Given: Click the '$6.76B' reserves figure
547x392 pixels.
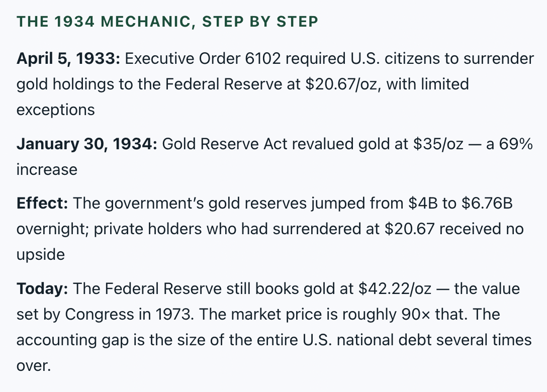Looking at the screenshot, I should point(487,204).
